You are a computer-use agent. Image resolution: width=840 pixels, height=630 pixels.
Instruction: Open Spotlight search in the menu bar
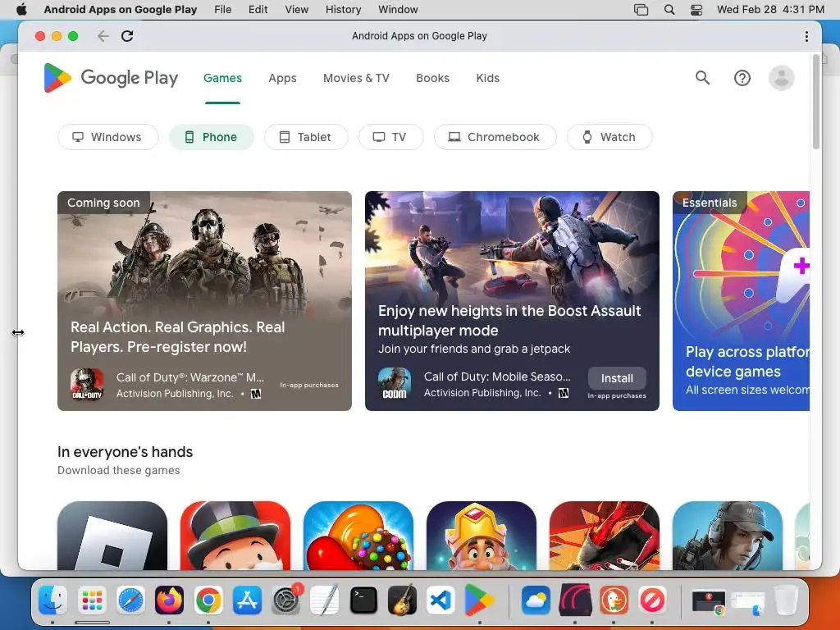click(x=669, y=10)
